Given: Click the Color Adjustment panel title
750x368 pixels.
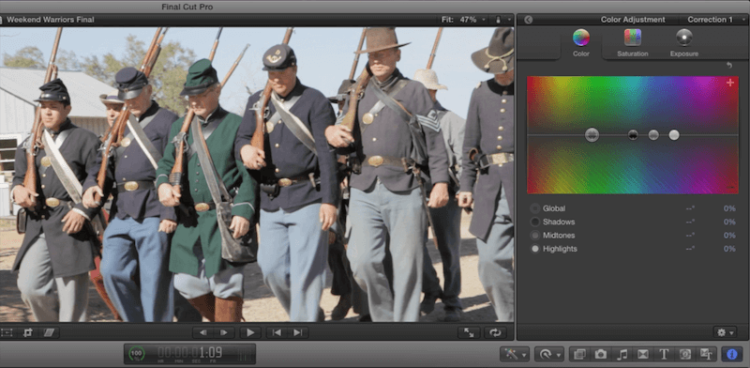Looking at the screenshot, I should pyautogui.click(x=633, y=20).
